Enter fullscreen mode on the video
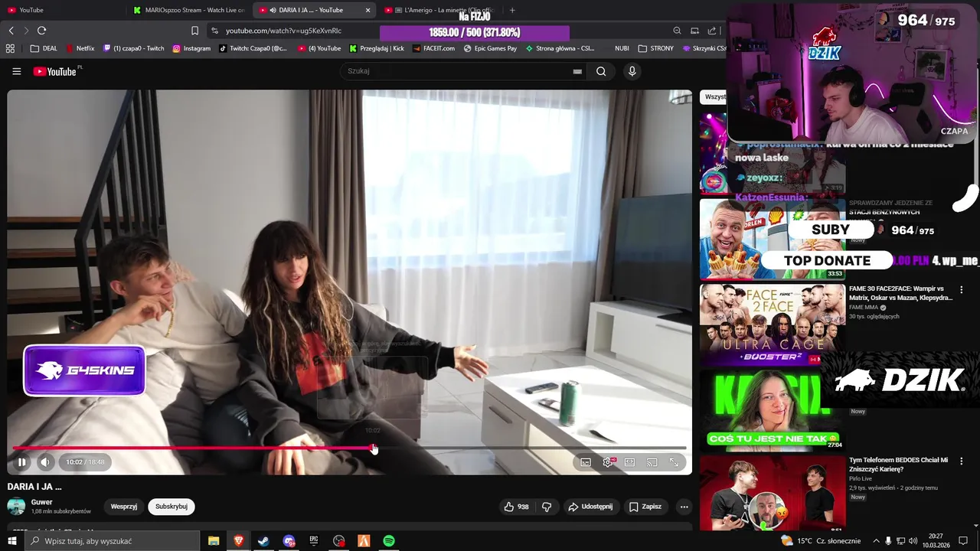This screenshot has width=980, height=551. 674,462
